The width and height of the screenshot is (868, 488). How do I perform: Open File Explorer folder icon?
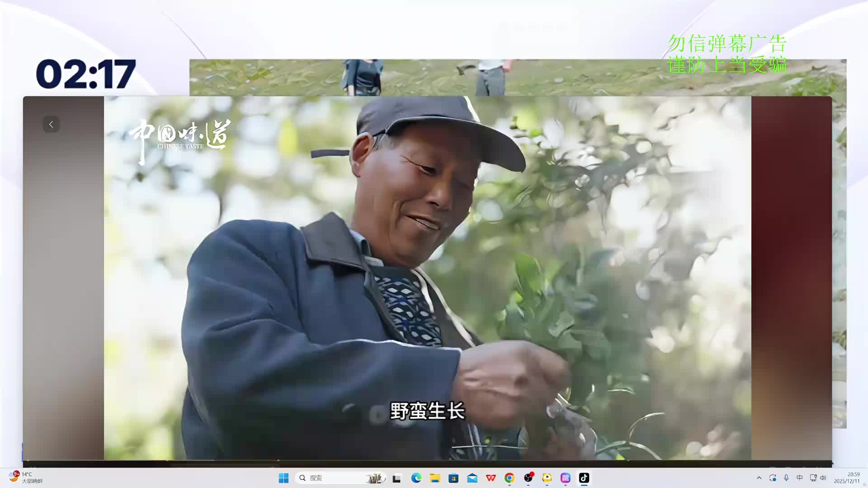pyautogui.click(x=435, y=478)
